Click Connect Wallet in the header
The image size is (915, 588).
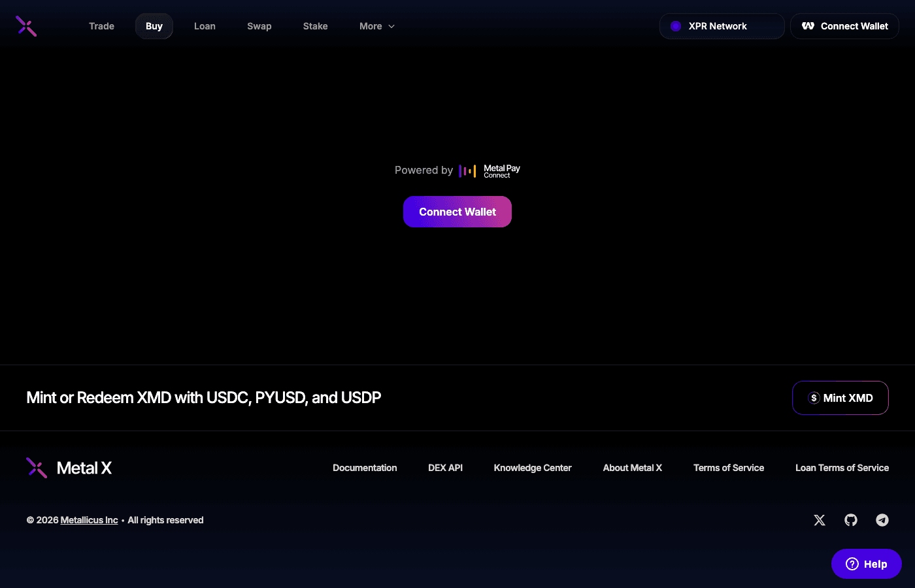point(844,26)
